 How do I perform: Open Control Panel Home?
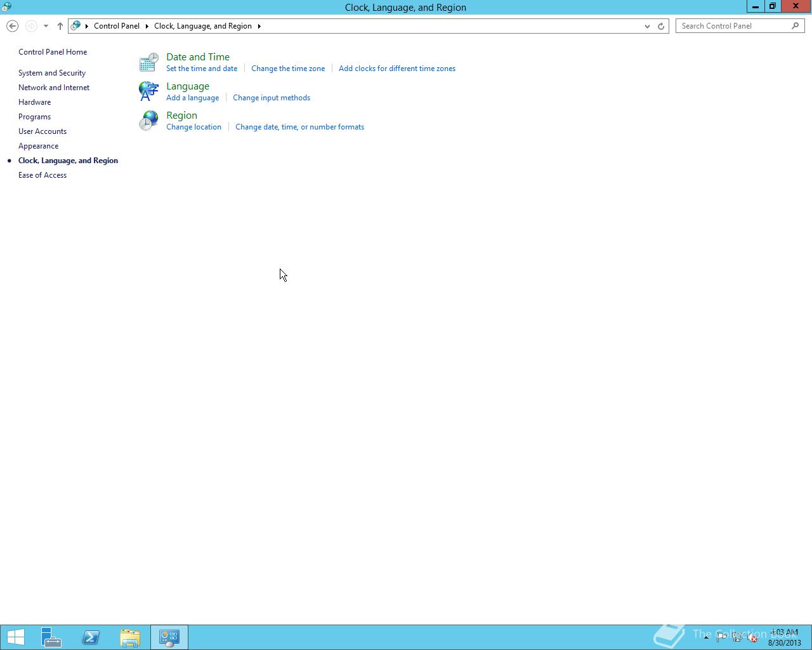[53, 52]
